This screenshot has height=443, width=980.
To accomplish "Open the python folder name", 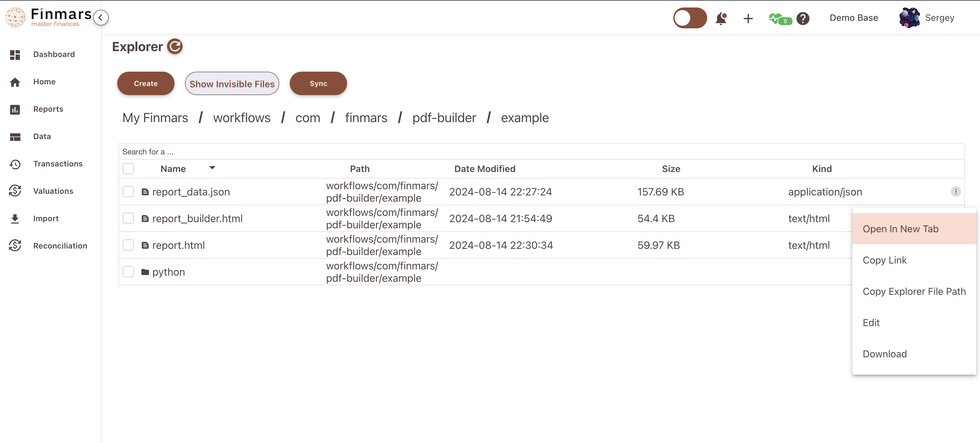I will point(169,272).
